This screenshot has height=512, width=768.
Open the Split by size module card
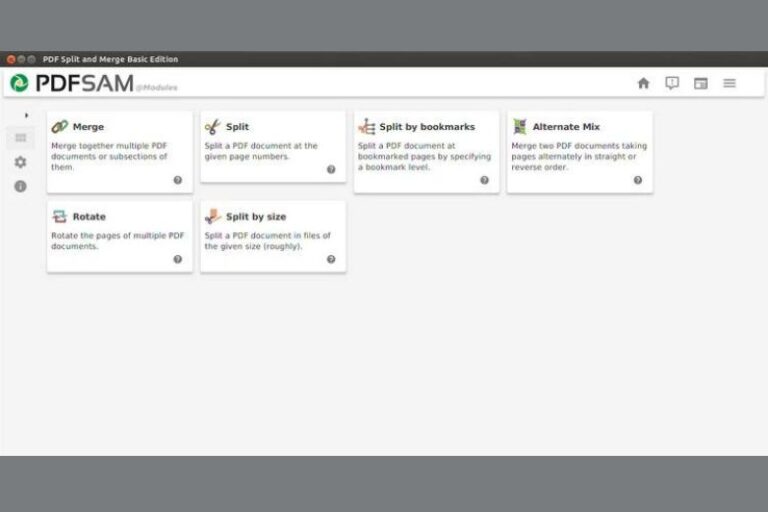pyautogui.click(x=273, y=236)
